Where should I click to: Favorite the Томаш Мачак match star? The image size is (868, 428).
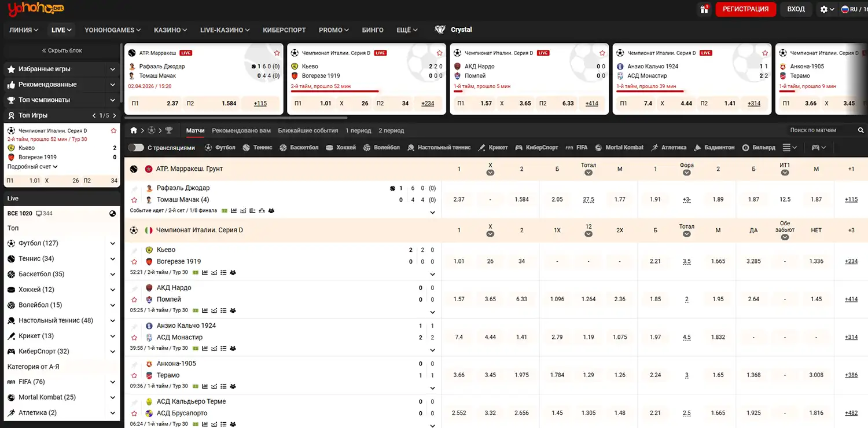pos(134,200)
